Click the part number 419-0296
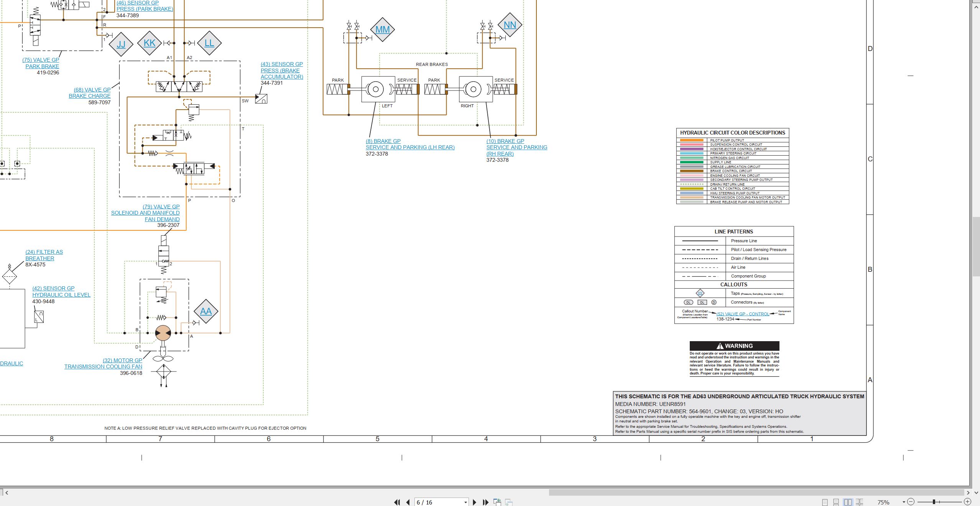This screenshot has height=506, width=980. 48,73
